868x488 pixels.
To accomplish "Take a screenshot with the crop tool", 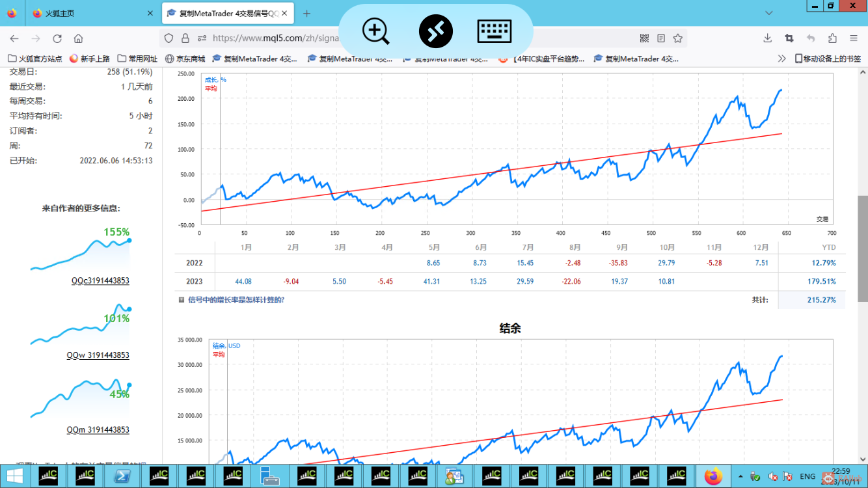I will pyautogui.click(x=789, y=38).
